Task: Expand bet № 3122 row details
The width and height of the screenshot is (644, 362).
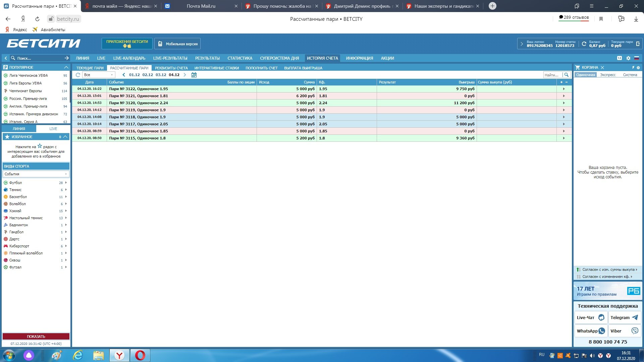Action: coord(564,89)
